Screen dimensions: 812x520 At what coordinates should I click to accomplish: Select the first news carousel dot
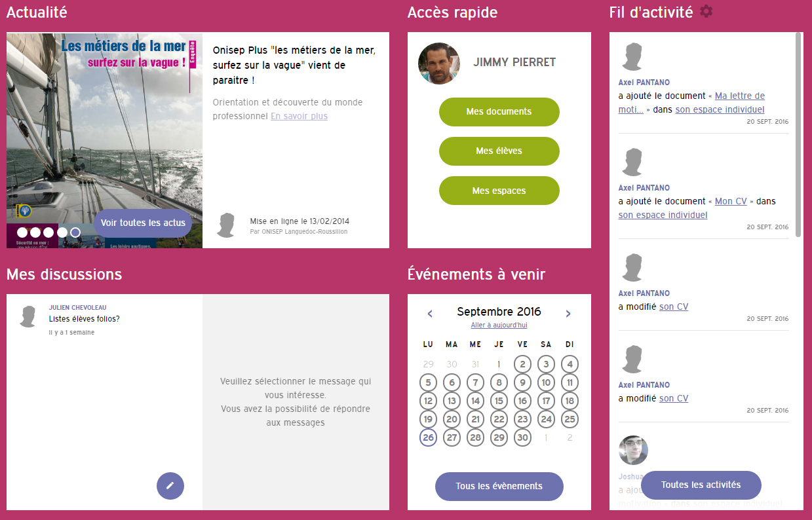tap(22, 232)
